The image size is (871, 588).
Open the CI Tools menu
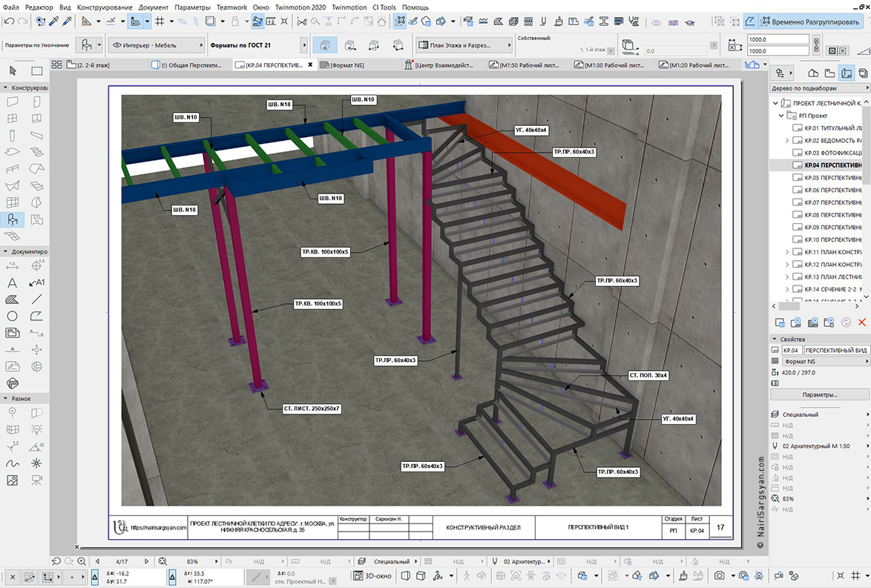pos(384,7)
